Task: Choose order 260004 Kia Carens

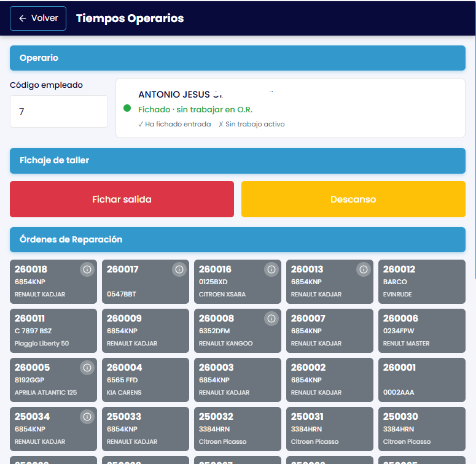Action: (x=146, y=380)
